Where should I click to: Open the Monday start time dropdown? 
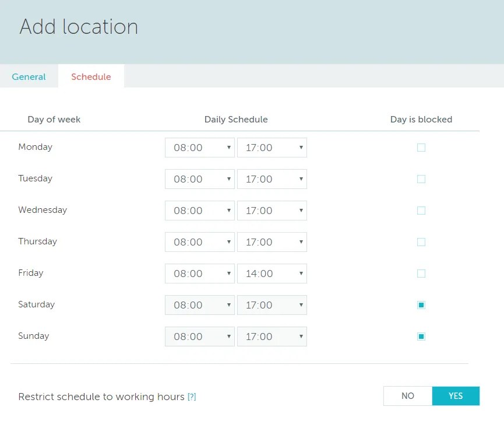[x=199, y=148]
